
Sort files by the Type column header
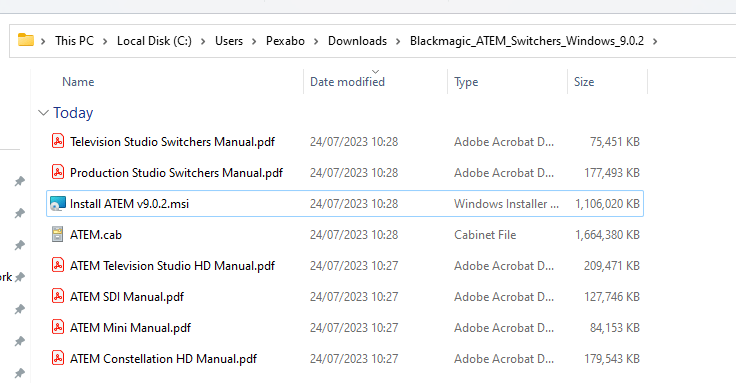(x=466, y=82)
